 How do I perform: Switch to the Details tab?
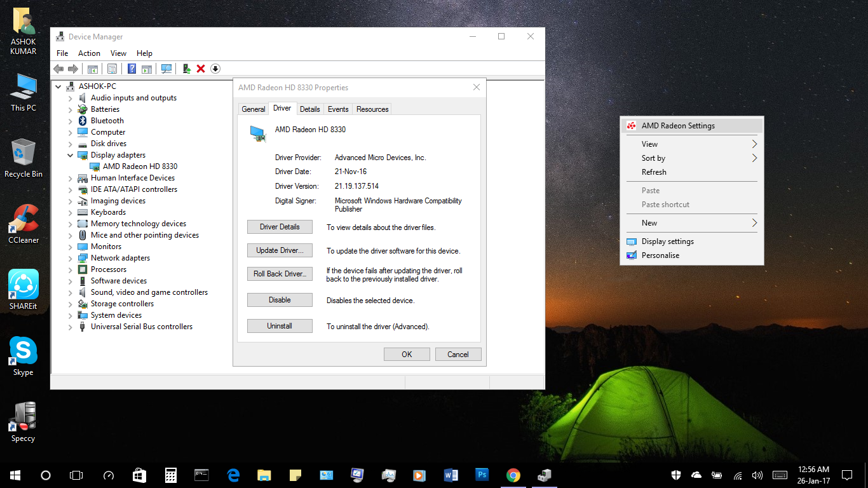(x=309, y=109)
